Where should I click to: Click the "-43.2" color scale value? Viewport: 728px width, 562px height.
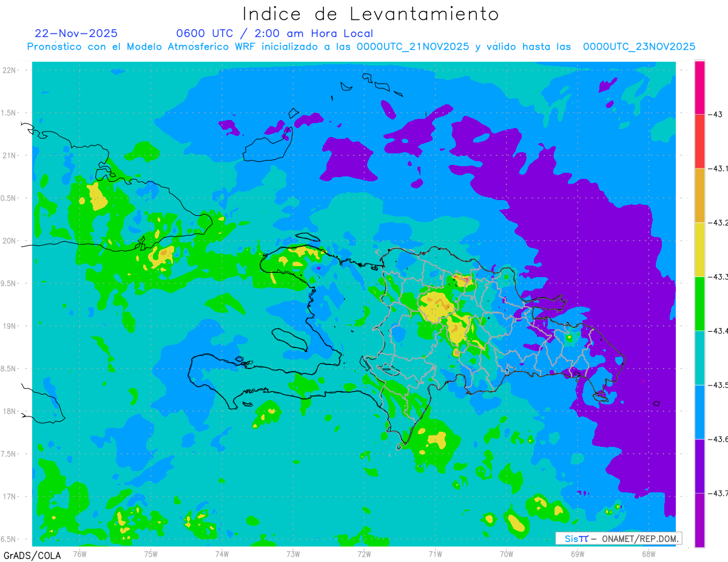coord(718,222)
